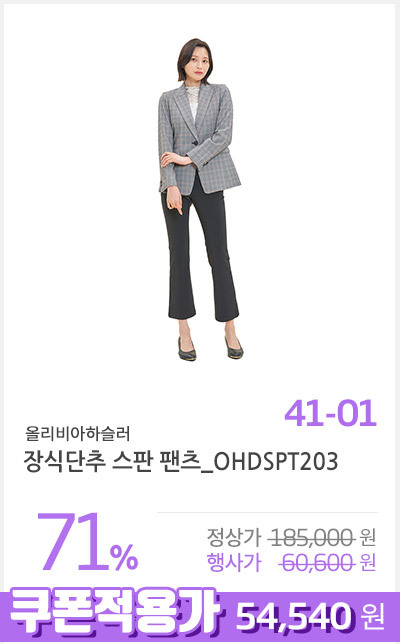Click the 행사가 60,600 원 event price
The width and height of the screenshot is (400, 644).
tap(291, 562)
